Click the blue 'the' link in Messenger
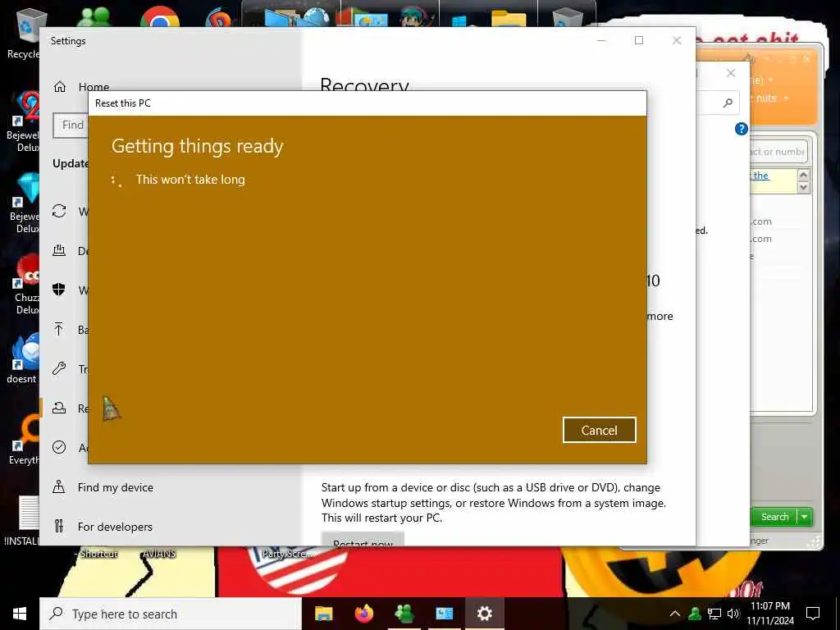840x630 pixels. [760, 176]
